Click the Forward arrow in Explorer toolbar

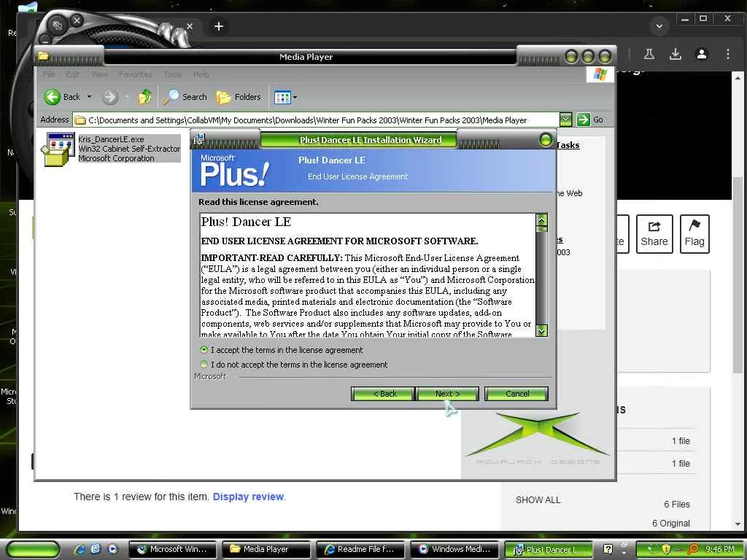[110, 97]
